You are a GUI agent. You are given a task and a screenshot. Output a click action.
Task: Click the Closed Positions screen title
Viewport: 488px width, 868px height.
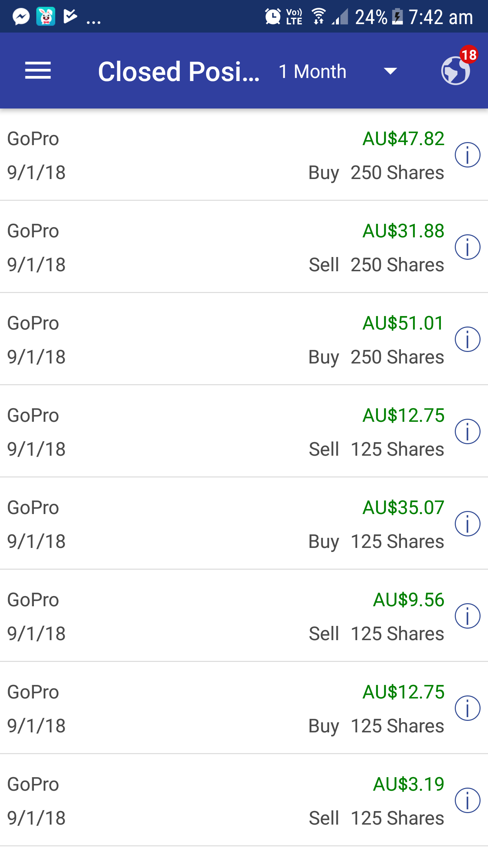click(179, 72)
